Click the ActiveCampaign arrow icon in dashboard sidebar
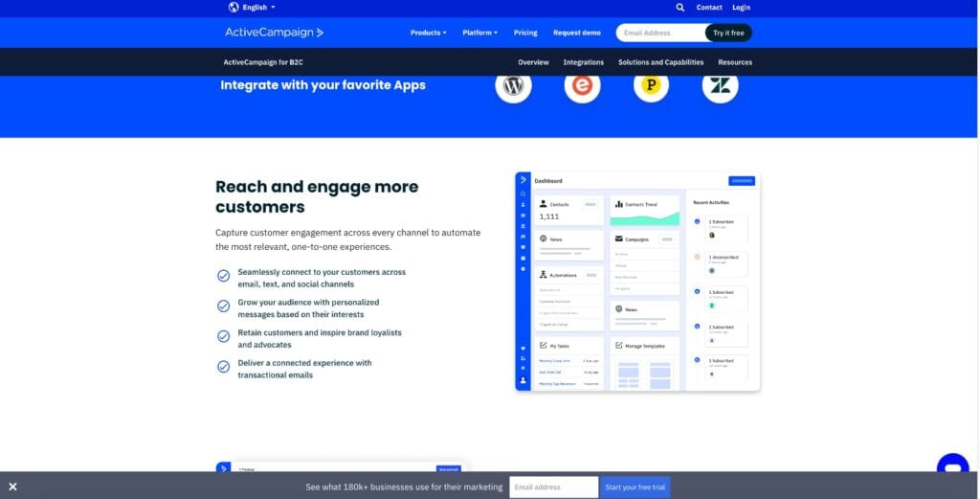Viewport: 980px width, 499px height. (x=523, y=180)
